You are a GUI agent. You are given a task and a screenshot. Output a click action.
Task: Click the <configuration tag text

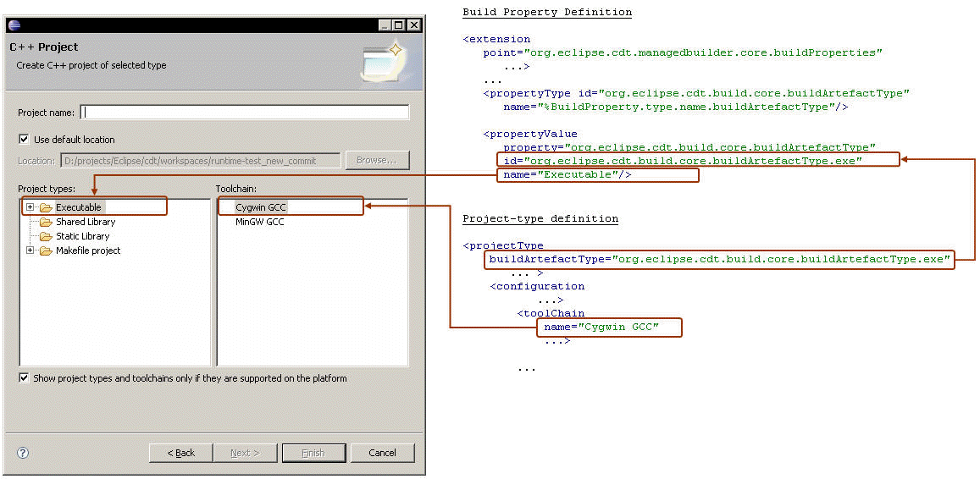click(x=538, y=286)
